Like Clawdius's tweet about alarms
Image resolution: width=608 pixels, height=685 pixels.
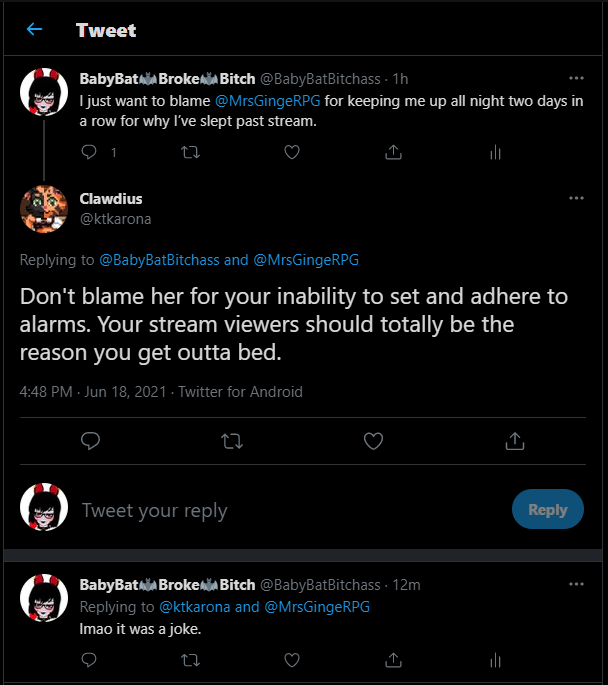pos(373,440)
